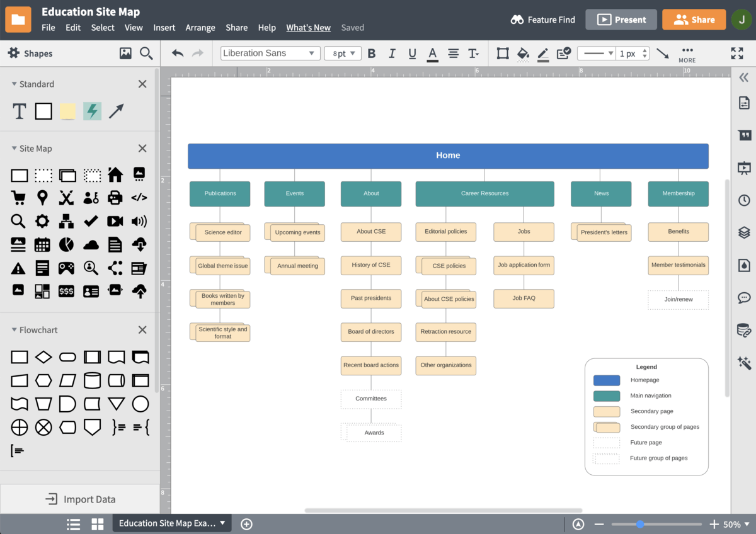The height and width of the screenshot is (534, 756).
Task: Open version history from the right sidebar
Action: pos(744,200)
